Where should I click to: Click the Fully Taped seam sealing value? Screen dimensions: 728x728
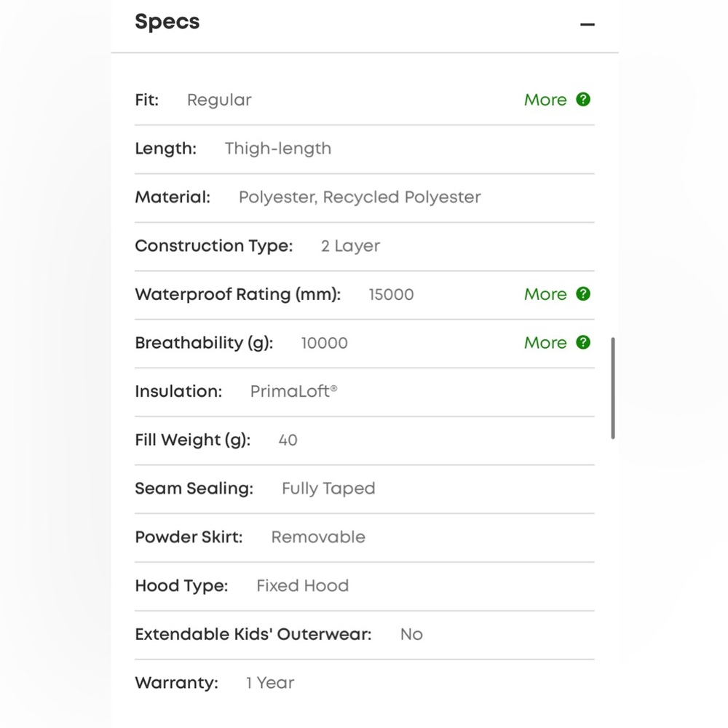(x=328, y=488)
